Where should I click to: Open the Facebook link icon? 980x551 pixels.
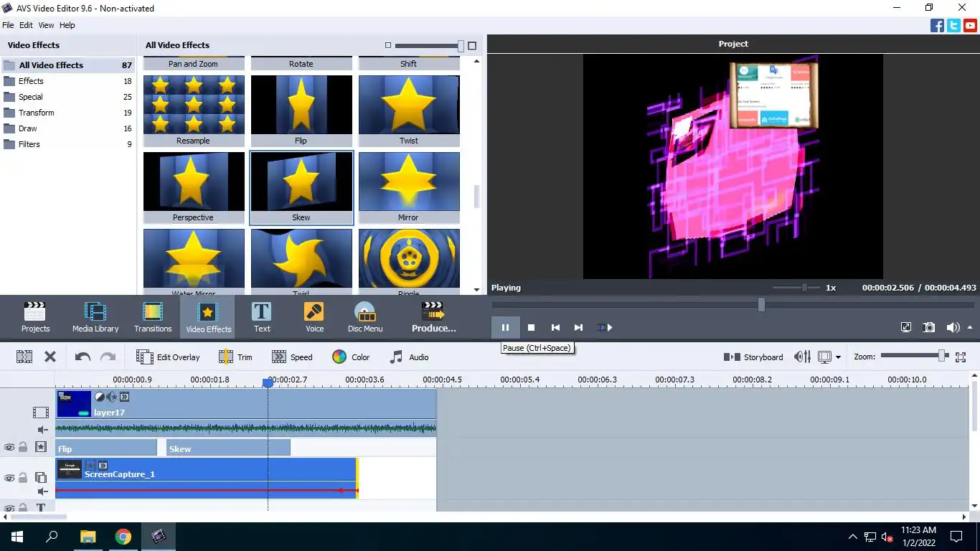[937, 26]
